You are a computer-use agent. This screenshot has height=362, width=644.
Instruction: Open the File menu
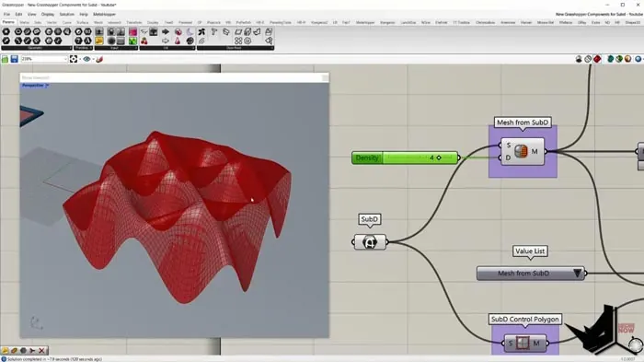[x=6, y=14]
